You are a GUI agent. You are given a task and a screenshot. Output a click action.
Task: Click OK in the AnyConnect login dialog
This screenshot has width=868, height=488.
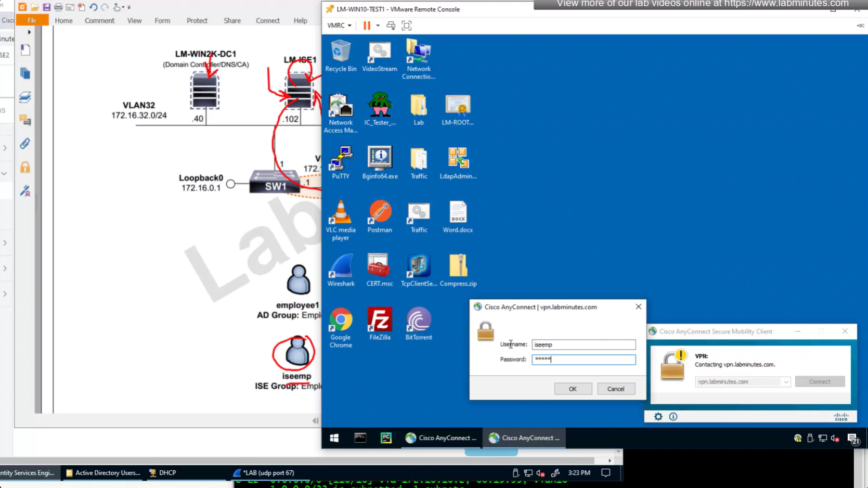tap(573, 389)
